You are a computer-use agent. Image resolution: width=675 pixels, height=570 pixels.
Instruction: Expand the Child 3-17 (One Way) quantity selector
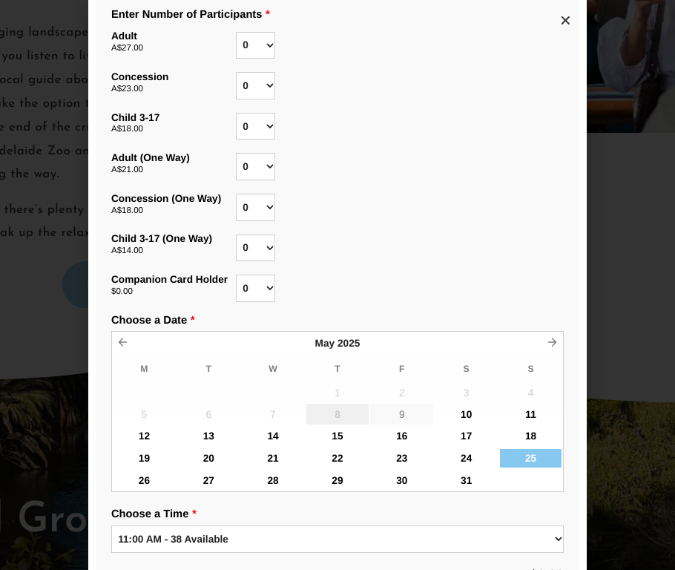click(x=255, y=248)
